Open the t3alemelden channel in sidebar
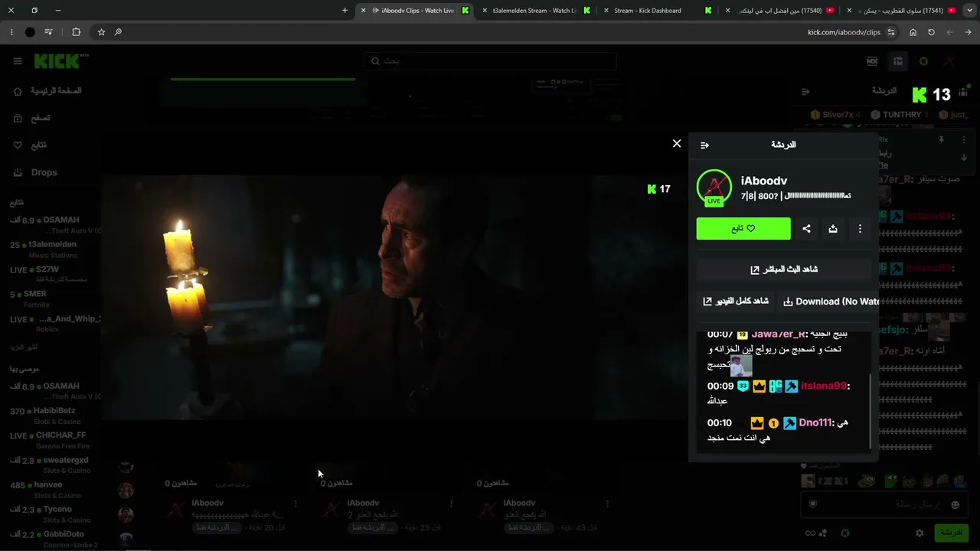This screenshot has width=980, height=551. click(x=51, y=249)
